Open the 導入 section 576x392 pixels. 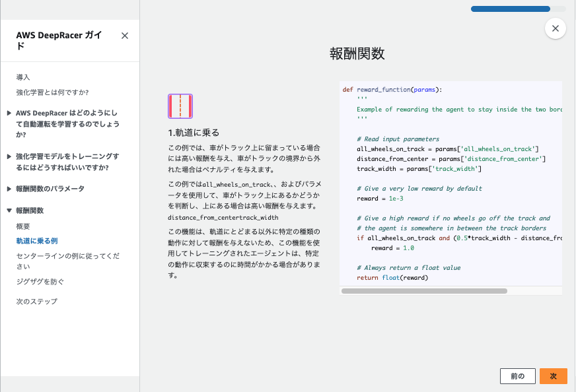pyautogui.click(x=23, y=77)
